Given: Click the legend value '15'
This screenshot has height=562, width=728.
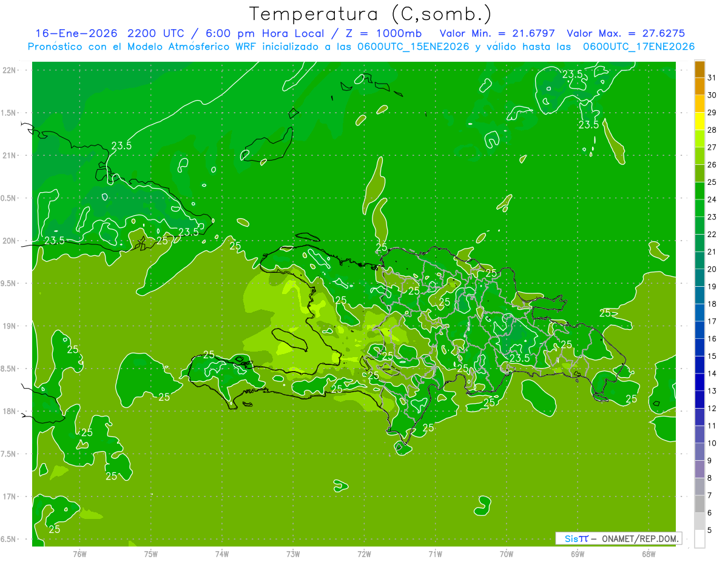Looking at the screenshot, I should (712, 356).
